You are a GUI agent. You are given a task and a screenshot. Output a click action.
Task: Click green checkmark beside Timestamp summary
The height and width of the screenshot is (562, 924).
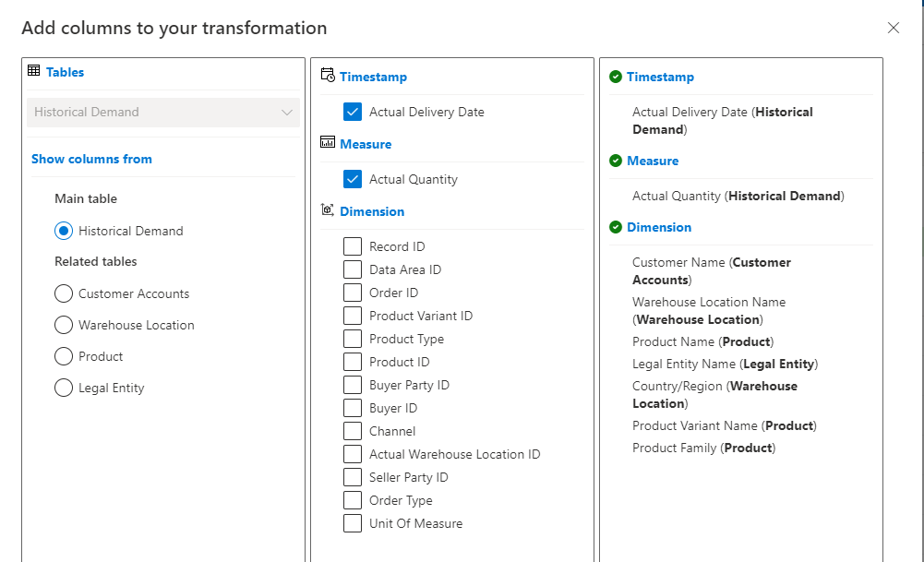tap(616, 77)
